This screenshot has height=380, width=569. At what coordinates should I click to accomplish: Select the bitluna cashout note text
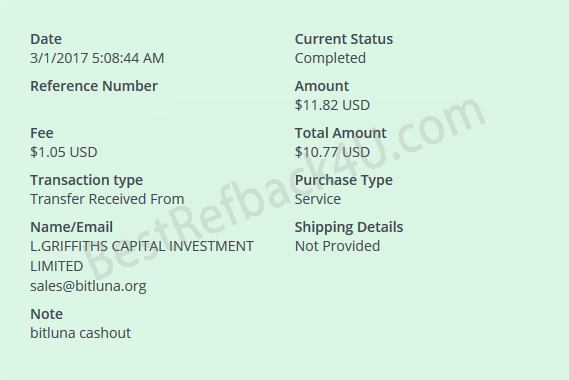point(81,333)
